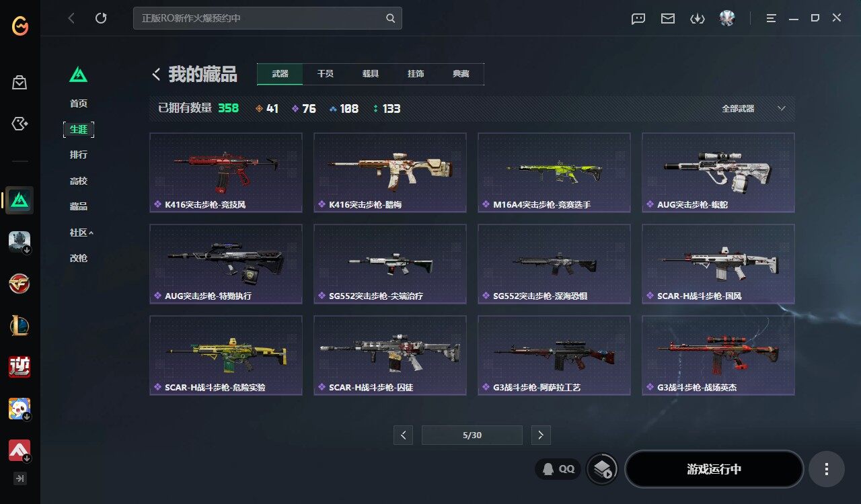Viewport: 861px width, 504px height.
Task: Click the search box at top
Action: coord(268,18)
